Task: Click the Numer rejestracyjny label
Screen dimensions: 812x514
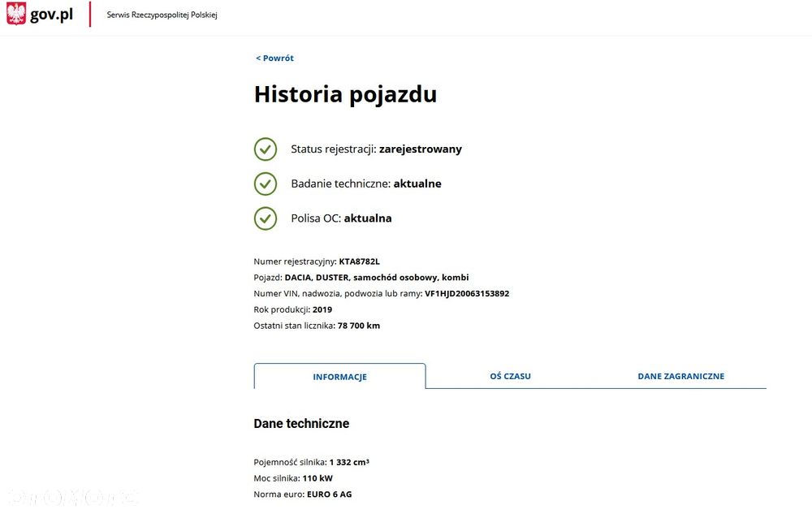Action: click(x=296, y=261)
